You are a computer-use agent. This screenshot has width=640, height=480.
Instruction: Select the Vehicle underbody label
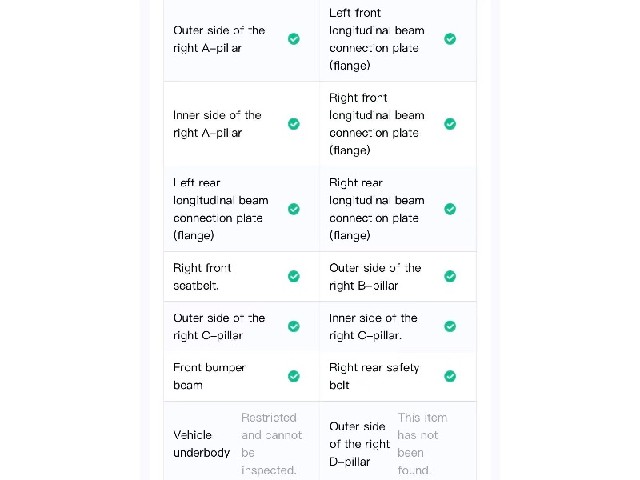pyautogui.click(x=202, y=444)
